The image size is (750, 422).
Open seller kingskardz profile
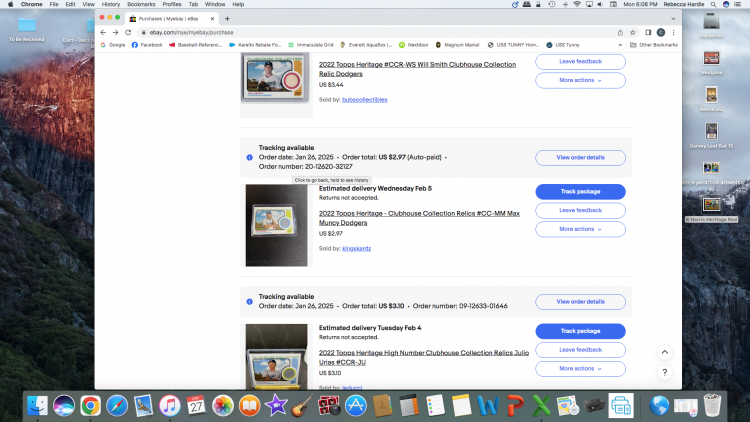[356, 248]
